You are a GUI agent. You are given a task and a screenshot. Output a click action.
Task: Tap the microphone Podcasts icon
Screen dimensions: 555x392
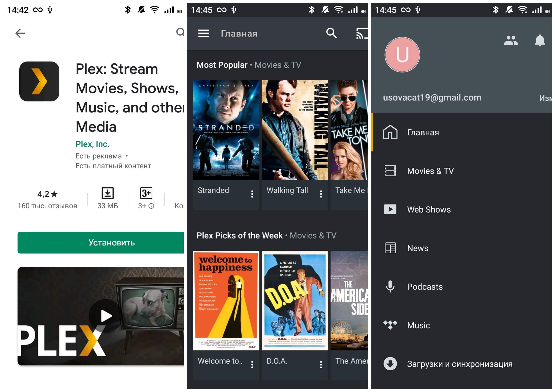[x=390, y=287]
